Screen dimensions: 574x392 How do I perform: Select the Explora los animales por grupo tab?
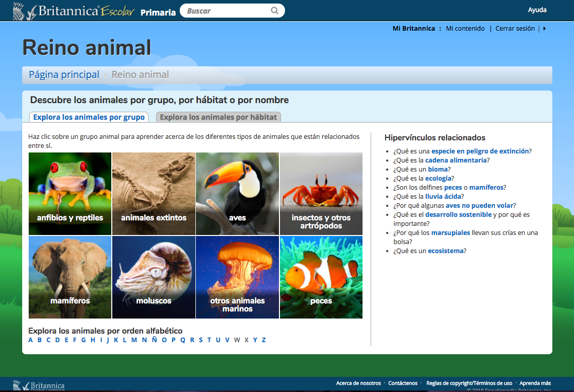pos(89,117)
